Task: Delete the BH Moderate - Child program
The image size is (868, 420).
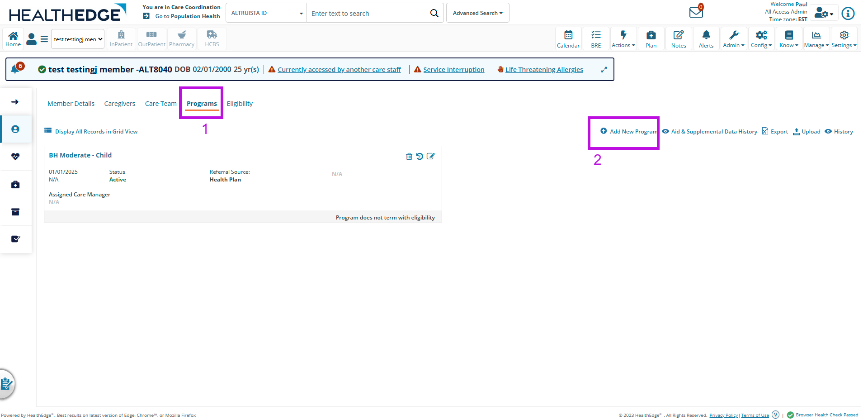Action: (409, 157)
